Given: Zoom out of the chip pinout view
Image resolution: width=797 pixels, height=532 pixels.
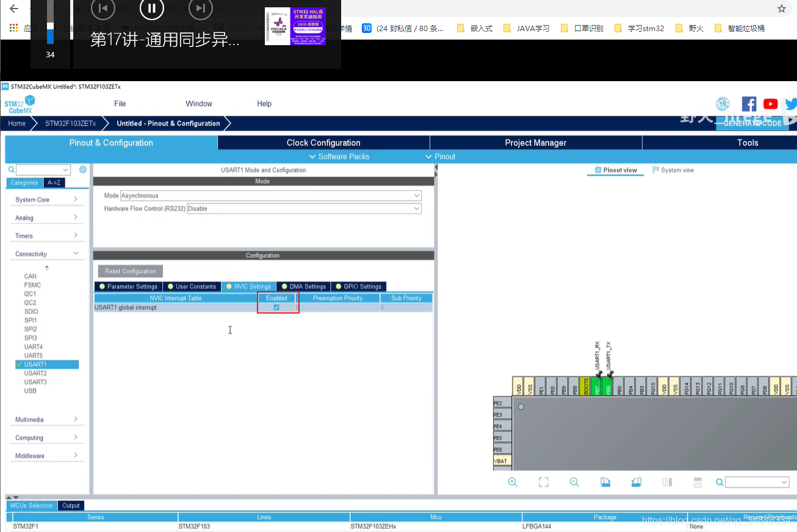Looking at the screenshot, I should point(574,482).
